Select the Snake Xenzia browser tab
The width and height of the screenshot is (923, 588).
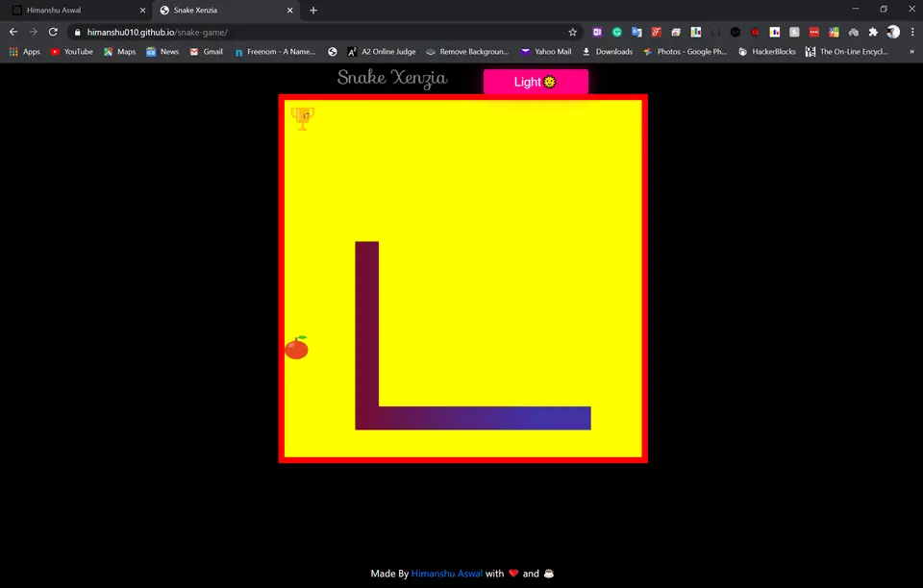click(x=224, y=10)
